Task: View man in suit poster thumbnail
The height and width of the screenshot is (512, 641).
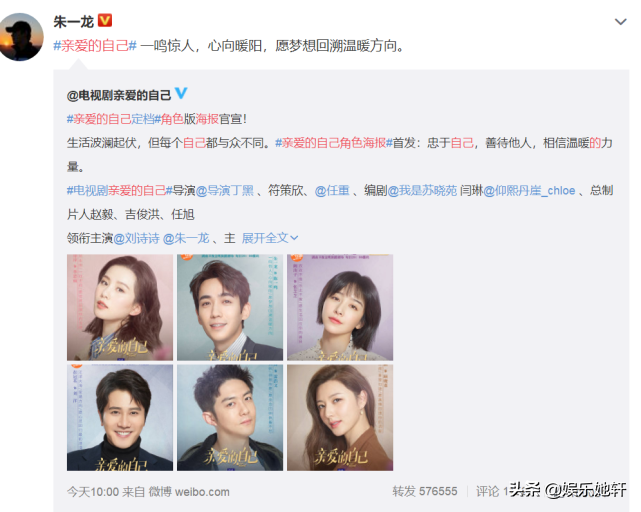Action: [230, 307]
